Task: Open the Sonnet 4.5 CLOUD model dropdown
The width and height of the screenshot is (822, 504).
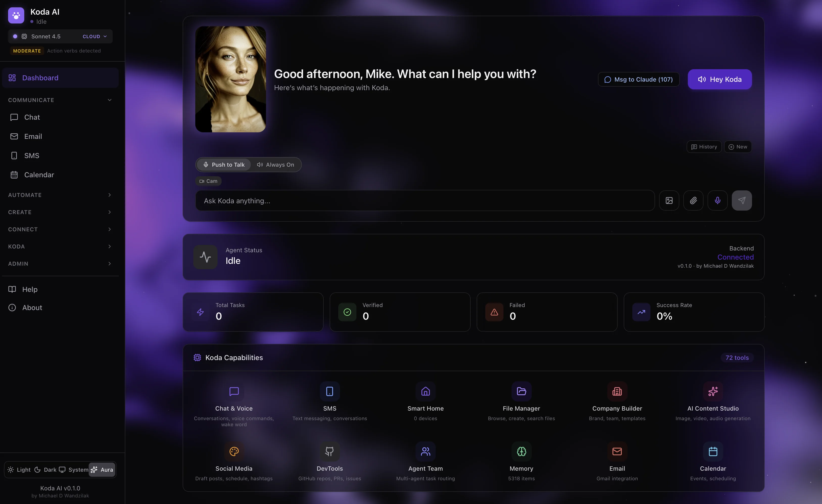Action: tap(60, 36)
